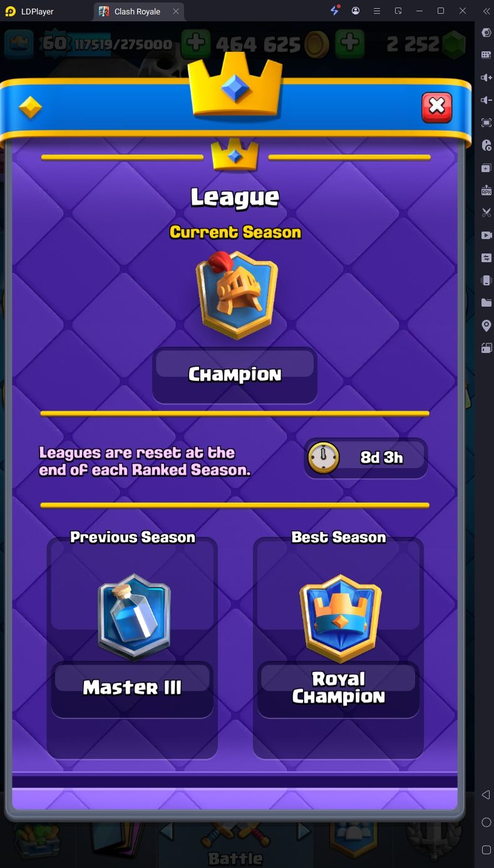
Task: Click the Champion league badge
Action: pos(236,295)
